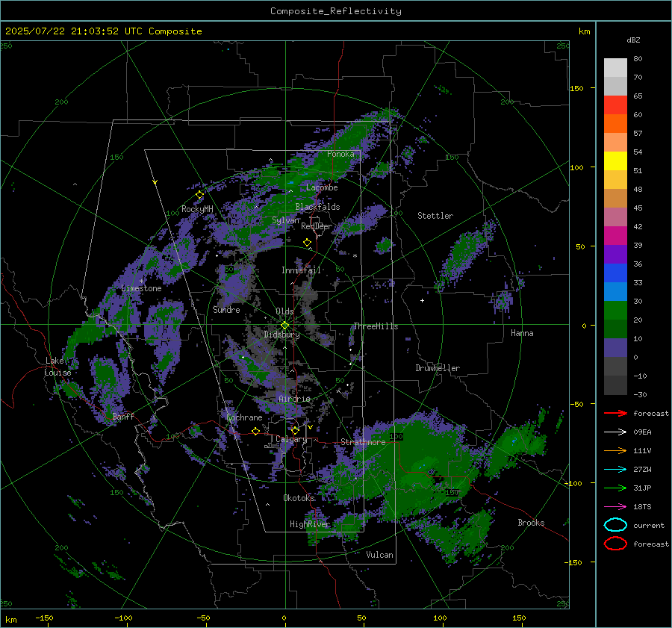672x628 pixels.
Task: Click the Didsbury city label
Action: click(x=281, y=335)
